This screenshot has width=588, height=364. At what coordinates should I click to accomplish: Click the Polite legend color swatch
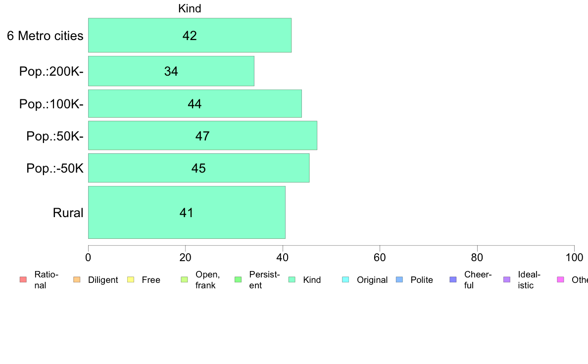pyautogui.click(x=399, y=279)
